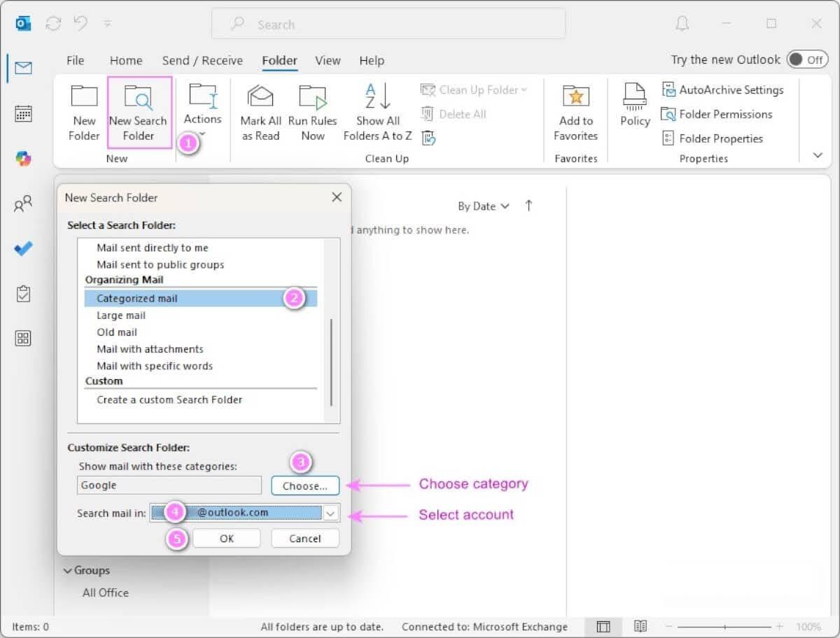Viewport: 840px width, 638px height.
Task: Click the notifications bell icon
Action: click(682, 24)
